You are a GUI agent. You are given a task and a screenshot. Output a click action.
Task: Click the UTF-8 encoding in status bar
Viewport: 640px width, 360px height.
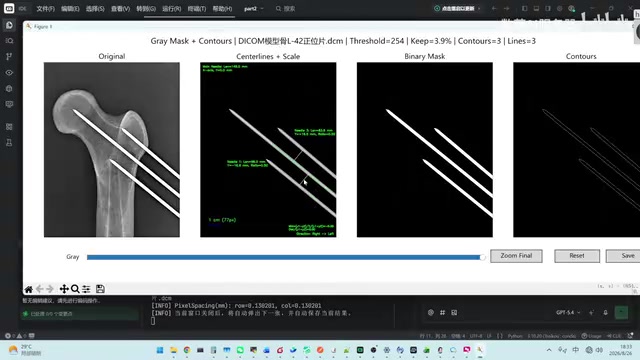coord(476,336)
